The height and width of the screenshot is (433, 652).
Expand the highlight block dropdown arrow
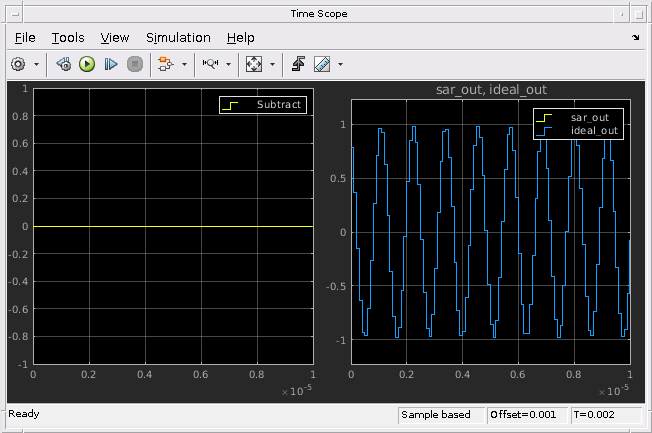(x=184, y=64)
